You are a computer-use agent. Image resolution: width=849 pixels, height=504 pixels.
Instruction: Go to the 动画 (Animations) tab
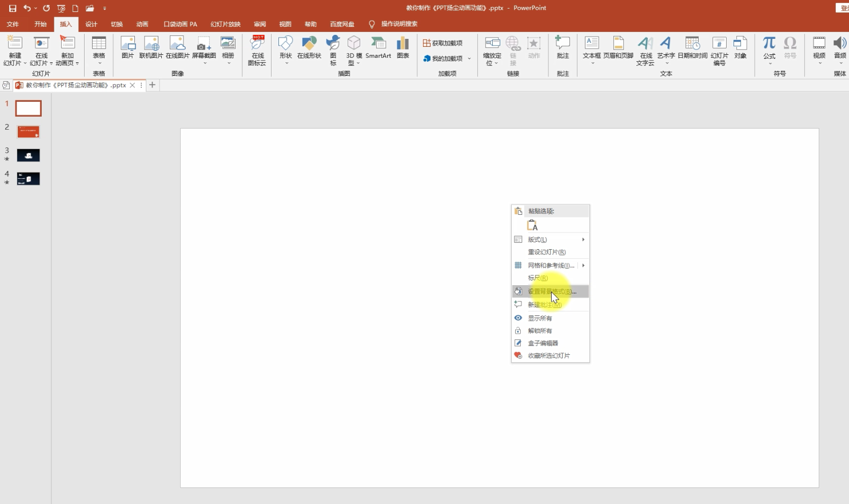(142, 24)
